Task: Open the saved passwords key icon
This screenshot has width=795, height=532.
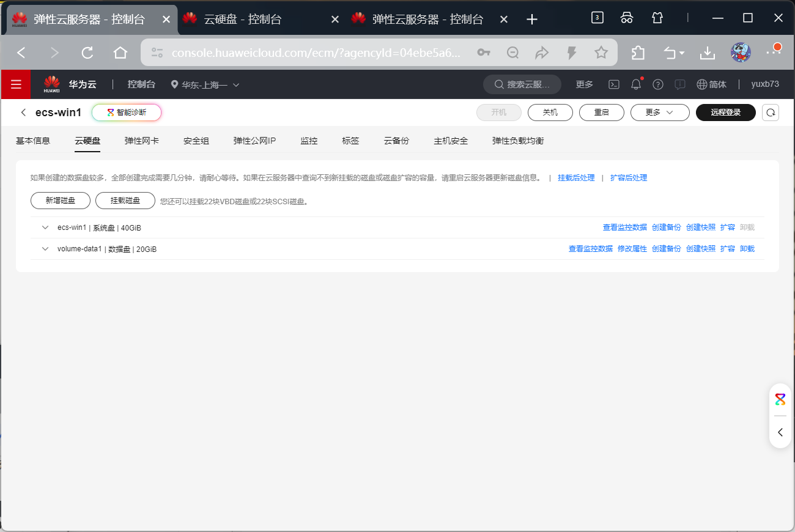Action: (x=484, y=53)
